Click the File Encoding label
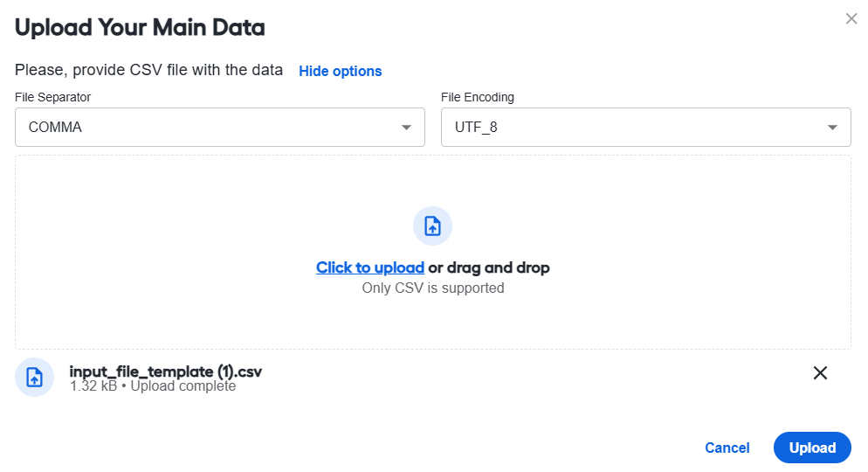This screenshot has height=472, width=868. coord(478,97)
